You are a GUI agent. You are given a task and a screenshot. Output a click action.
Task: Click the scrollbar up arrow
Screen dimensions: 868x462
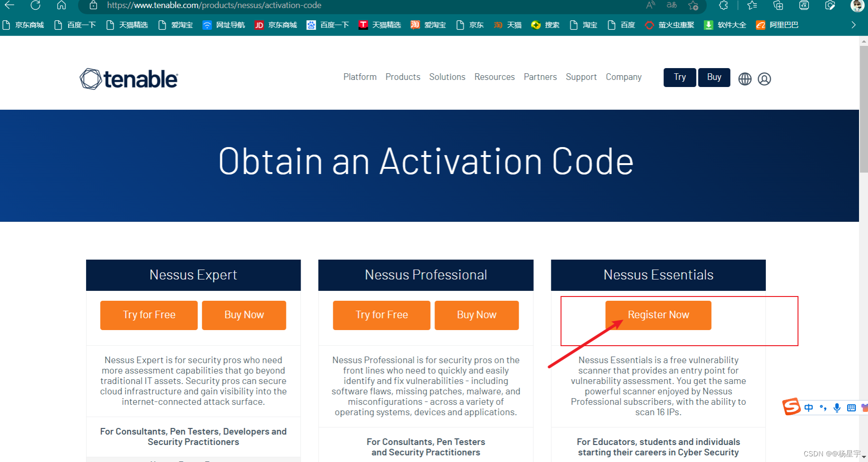(x=864, y=41)
